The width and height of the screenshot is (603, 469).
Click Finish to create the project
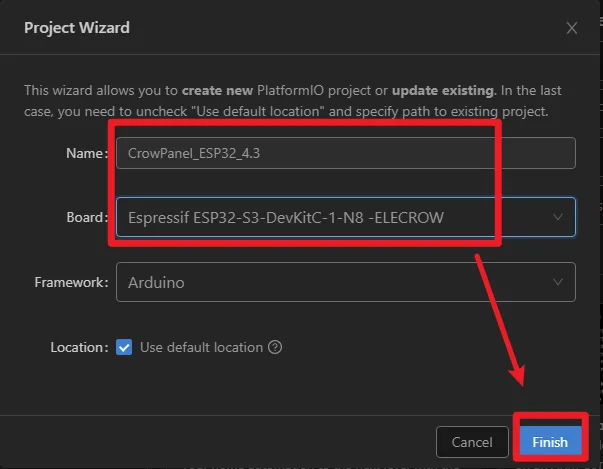click(x=550, y=442)
